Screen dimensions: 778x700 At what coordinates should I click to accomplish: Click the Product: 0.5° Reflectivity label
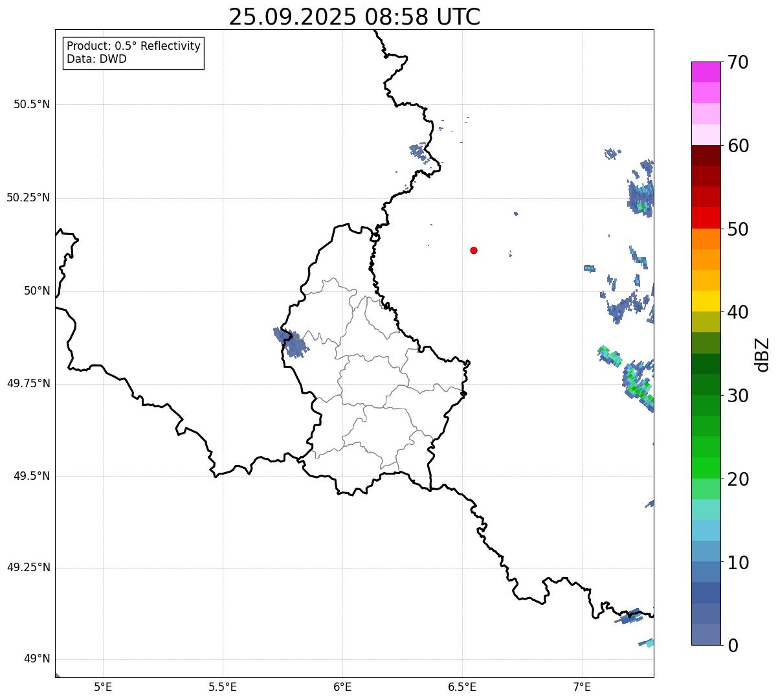coord(133,47)
